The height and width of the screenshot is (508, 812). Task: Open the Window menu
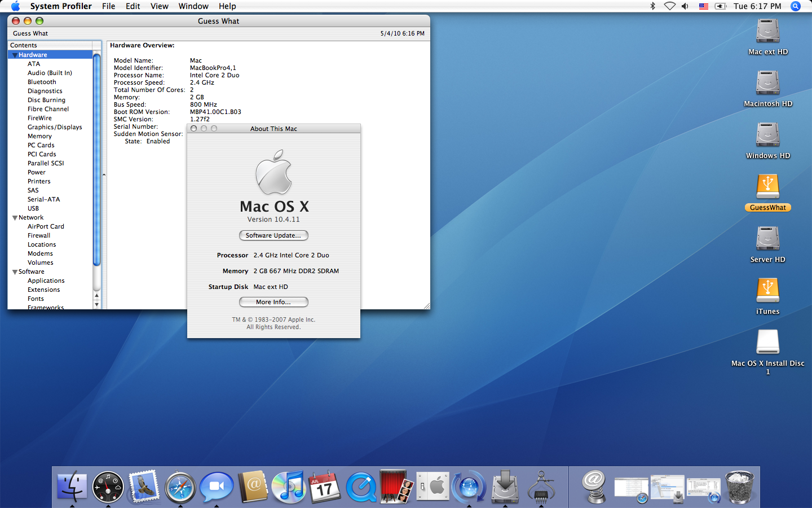pos(193,6)
